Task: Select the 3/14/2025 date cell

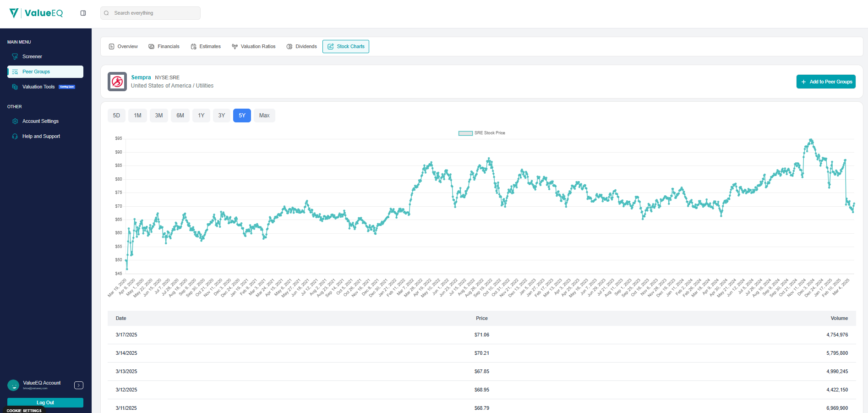Action: 126,353
